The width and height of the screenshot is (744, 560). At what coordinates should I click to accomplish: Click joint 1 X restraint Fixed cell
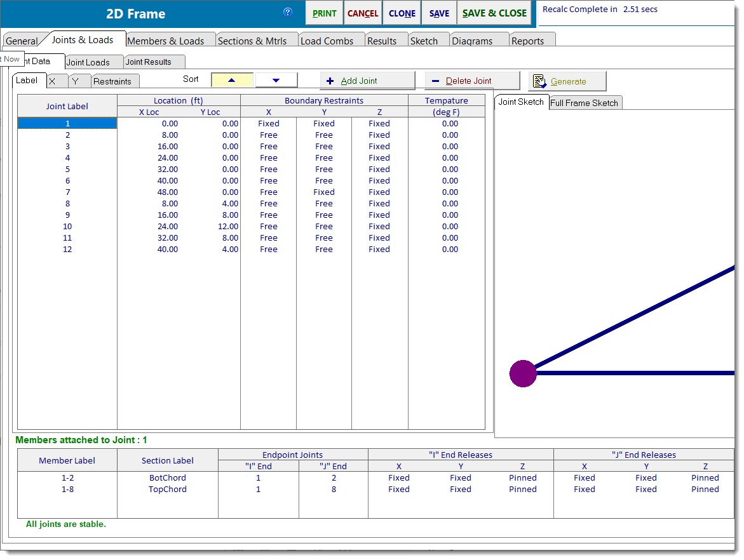pos(269,124)
